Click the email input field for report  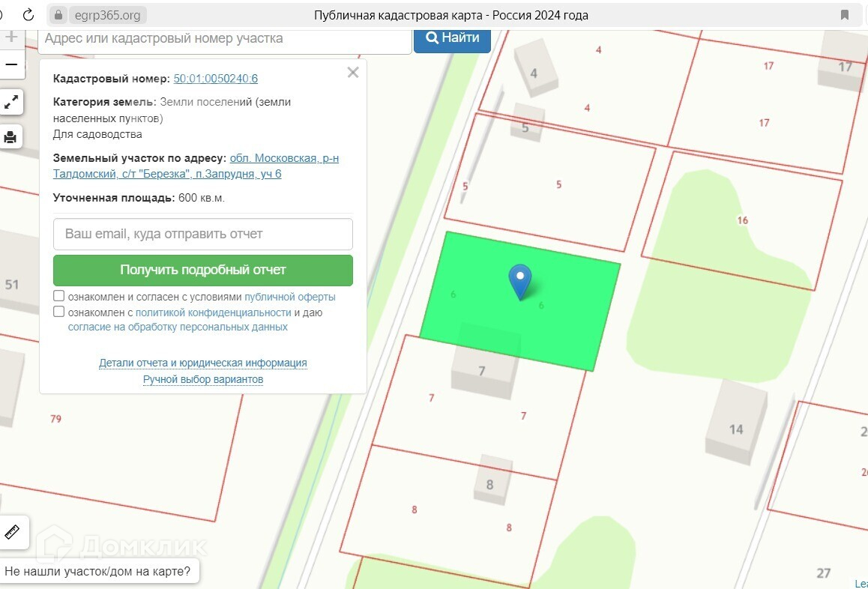[203, 234]
